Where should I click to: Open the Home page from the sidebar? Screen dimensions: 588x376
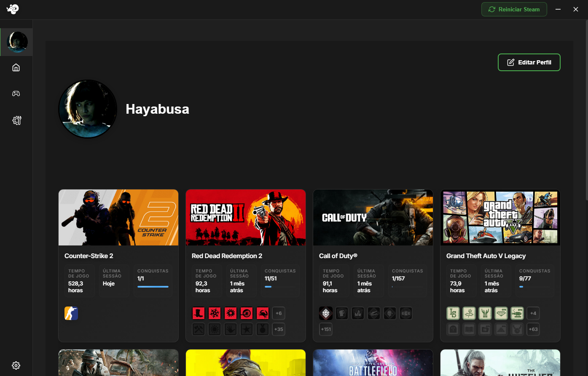16,67
